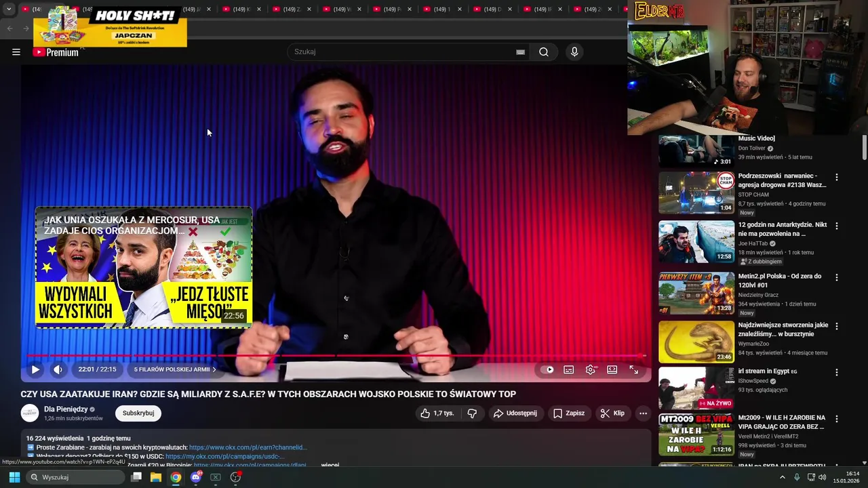Switch to the '(149) K' browser tab
The image size is (868, 488).
click(241, 9)
